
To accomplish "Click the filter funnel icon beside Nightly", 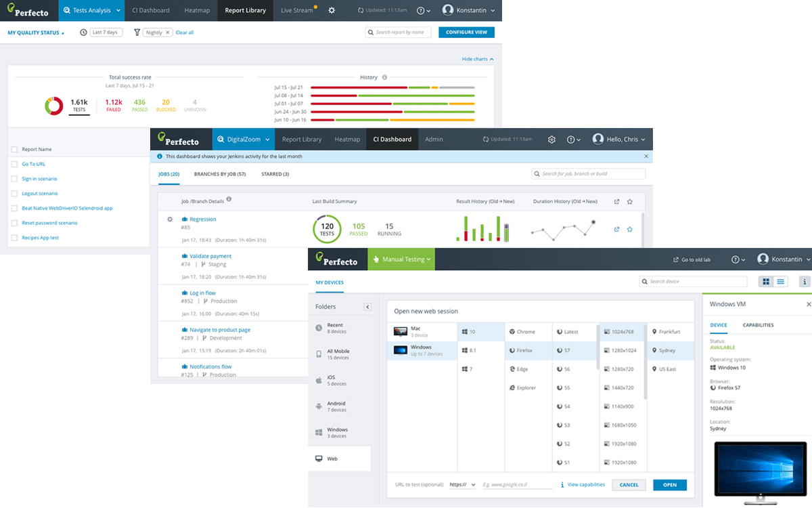I will pyautogui.click(x=137, y=33).
